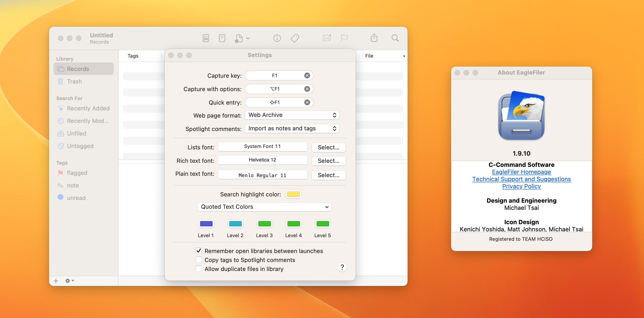
Task: Click the Quick entry shortcut field
Action: [274, 102]
